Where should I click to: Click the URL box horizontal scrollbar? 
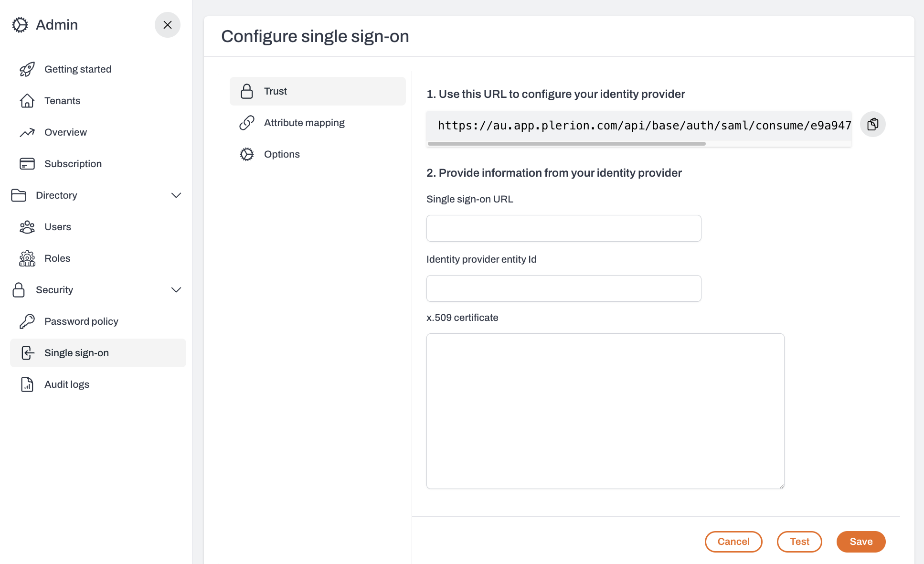click(566, 144)
